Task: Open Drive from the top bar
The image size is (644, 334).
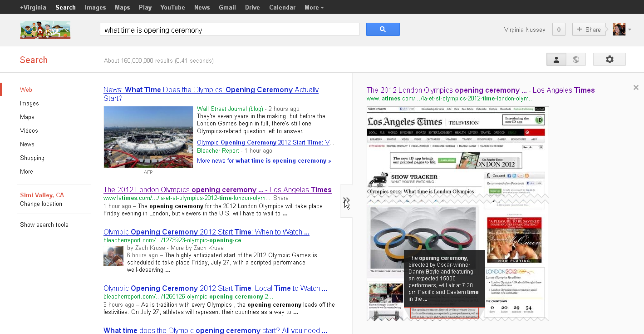Action: [252, 7]
